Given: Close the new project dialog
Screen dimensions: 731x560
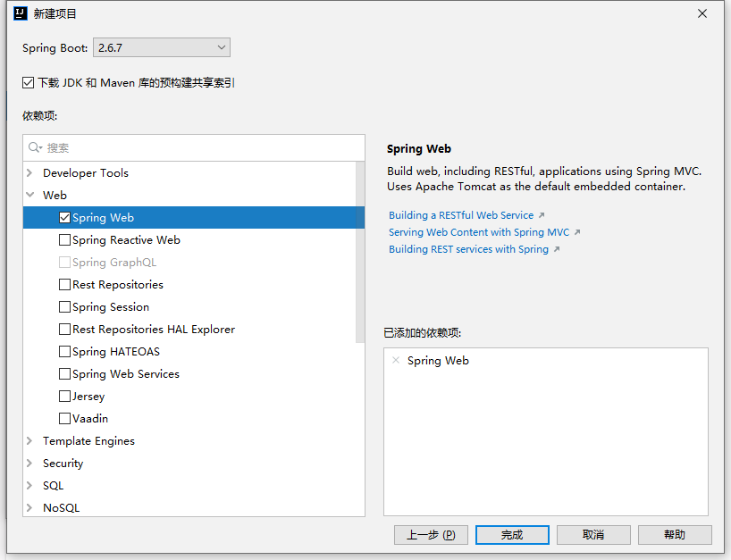Looking at the screenshot, I should point(702,13).
